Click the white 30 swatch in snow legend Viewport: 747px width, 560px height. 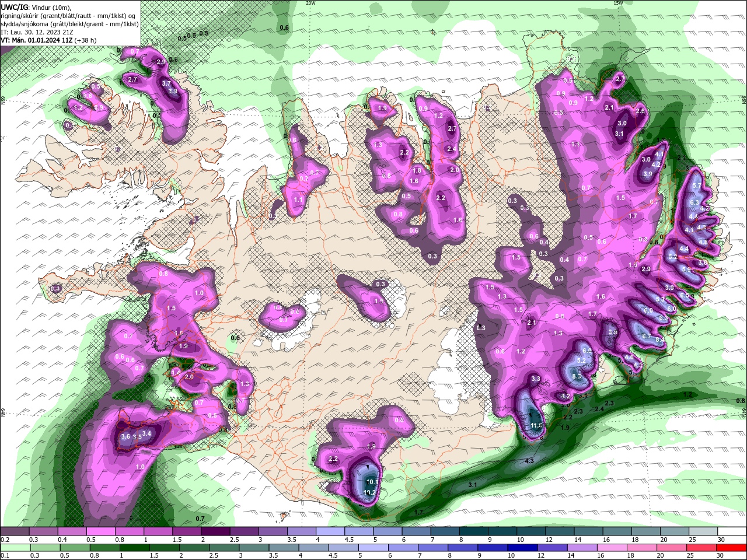tap(732, 531)
